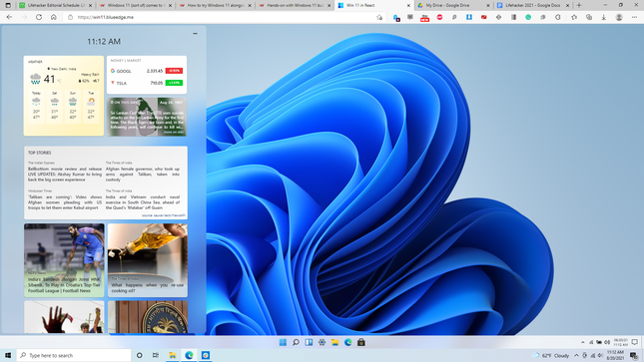Open Edge downloads arrow icon
Viewport: 644px width, 362px height.
[604, 17]
